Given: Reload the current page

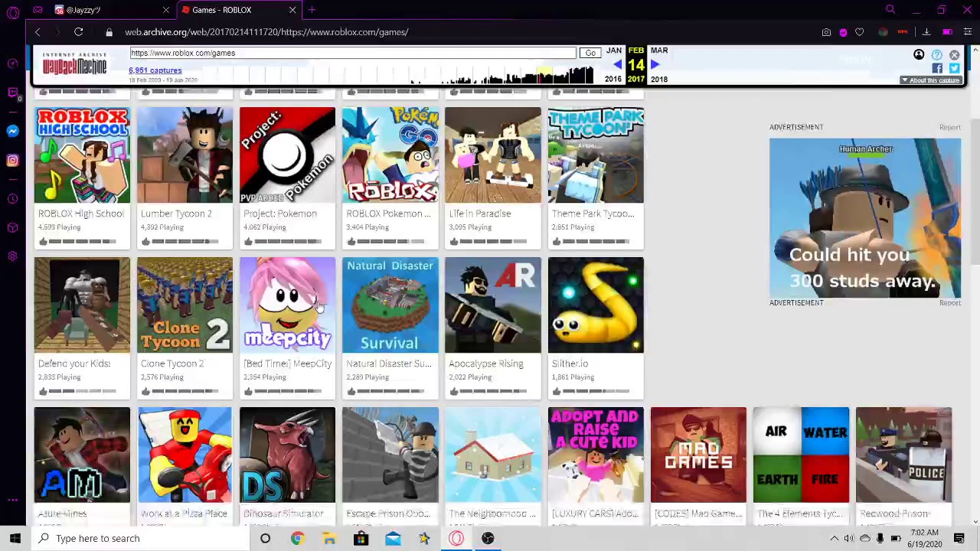Looking at the screenshot, I should tap(78, 32).
